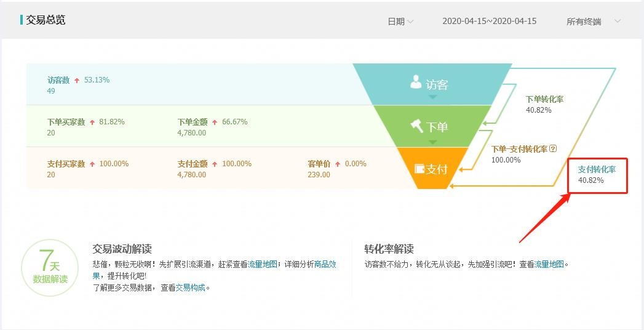644x330 pixels.
Task: Click the up arrow next to 支付金额
Action: 215,164
